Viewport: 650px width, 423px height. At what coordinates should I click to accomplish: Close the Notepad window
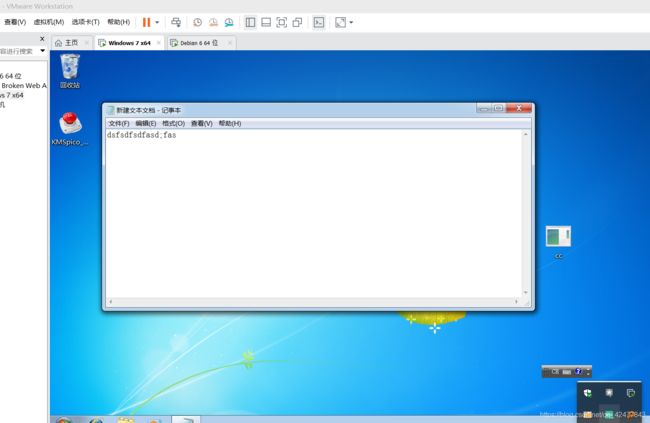519,108
